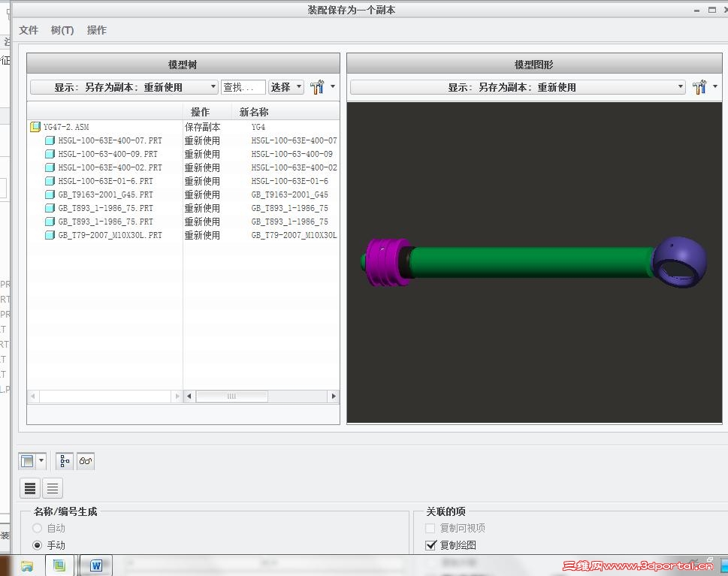Click 保存副本 operation cell of YG47-2.ASM
The image size is (728, 576).
[202, 127]
